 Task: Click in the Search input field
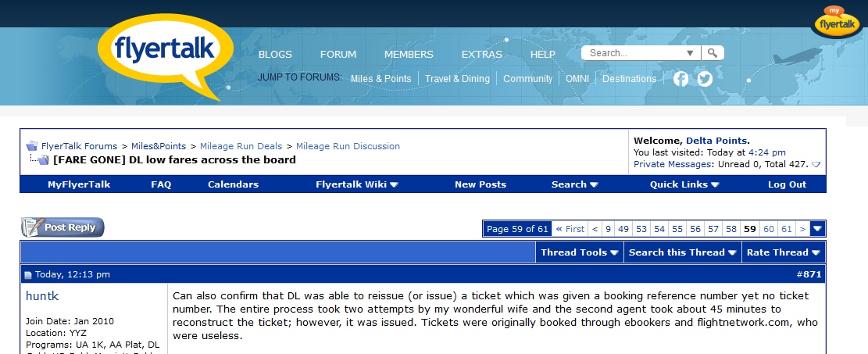634,53
